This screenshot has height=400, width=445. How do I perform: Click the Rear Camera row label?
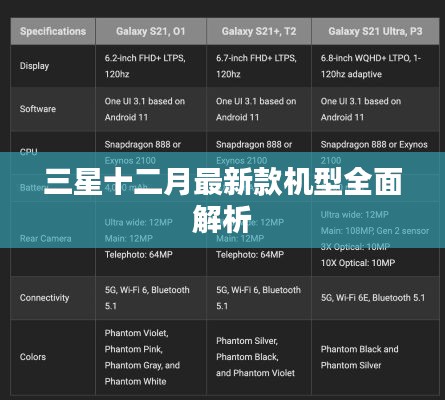[x=45, y=239]
